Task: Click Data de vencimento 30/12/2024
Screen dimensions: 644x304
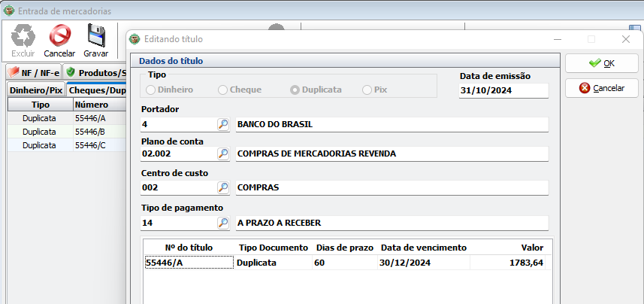Action: (423, 263)
